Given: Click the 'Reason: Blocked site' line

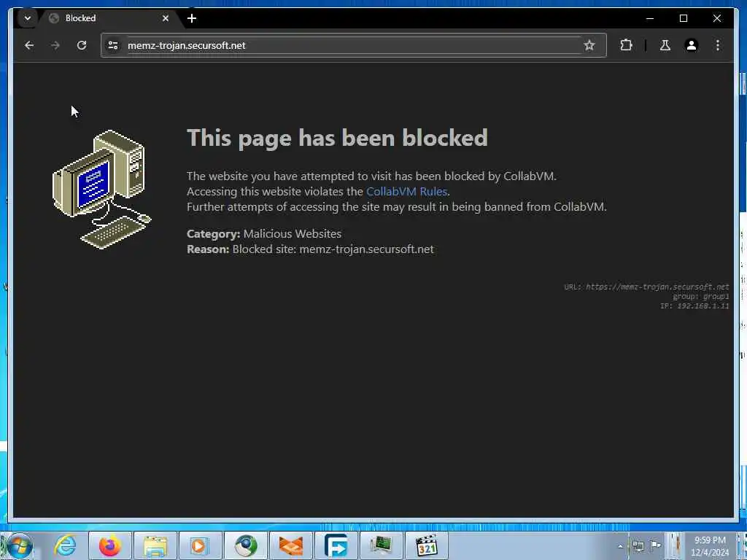Looking at the screenshot, I should point(310,249).
